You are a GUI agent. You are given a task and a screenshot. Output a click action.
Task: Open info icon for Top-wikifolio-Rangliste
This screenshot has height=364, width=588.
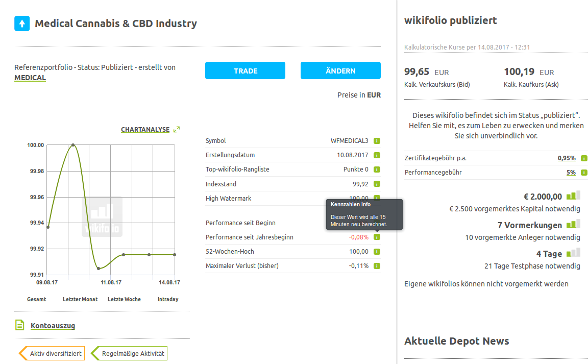(x=377, y=169)
